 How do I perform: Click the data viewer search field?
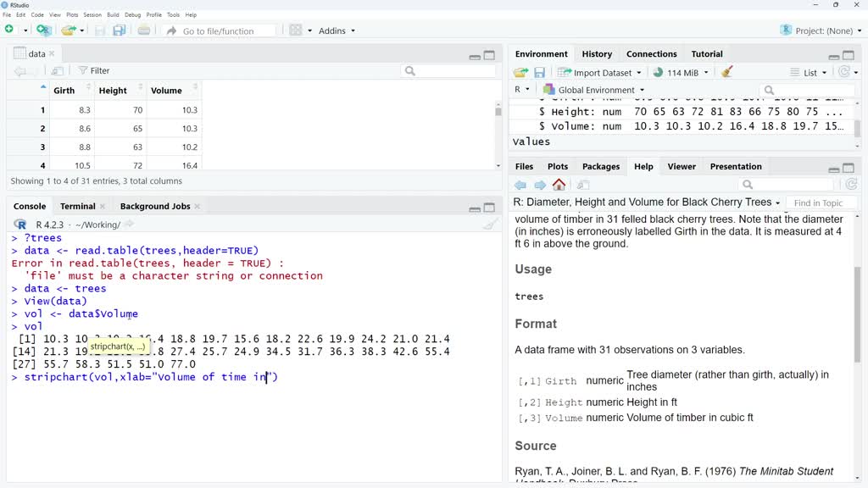pyautogui.click(x=448, y=71)
